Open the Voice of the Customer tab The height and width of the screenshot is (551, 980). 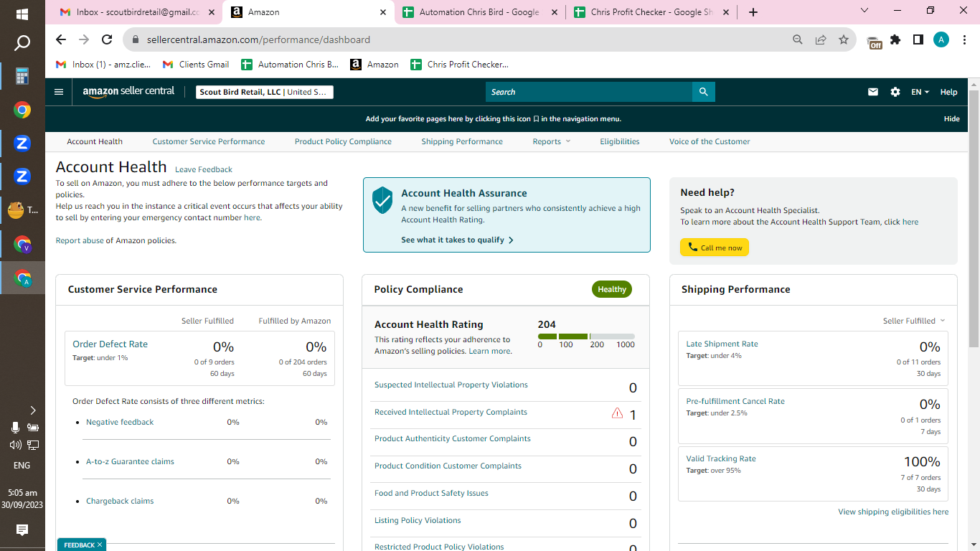click(710, 141)
